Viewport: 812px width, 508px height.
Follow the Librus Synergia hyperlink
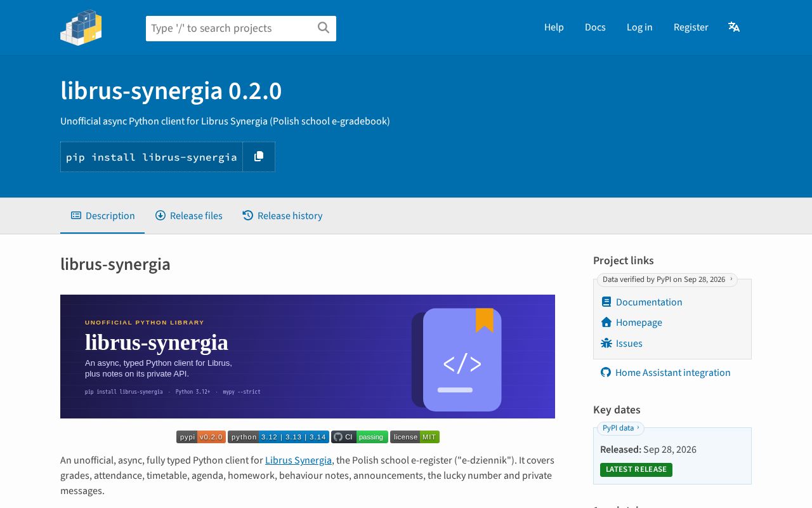tap(298, 460)
